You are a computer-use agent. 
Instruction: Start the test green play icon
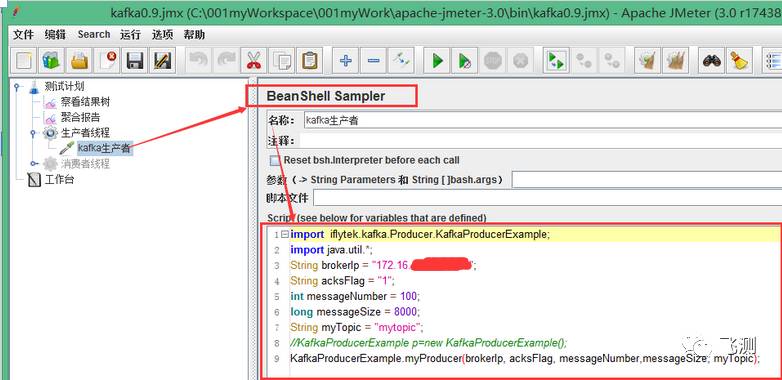click(x=437, y=61)
